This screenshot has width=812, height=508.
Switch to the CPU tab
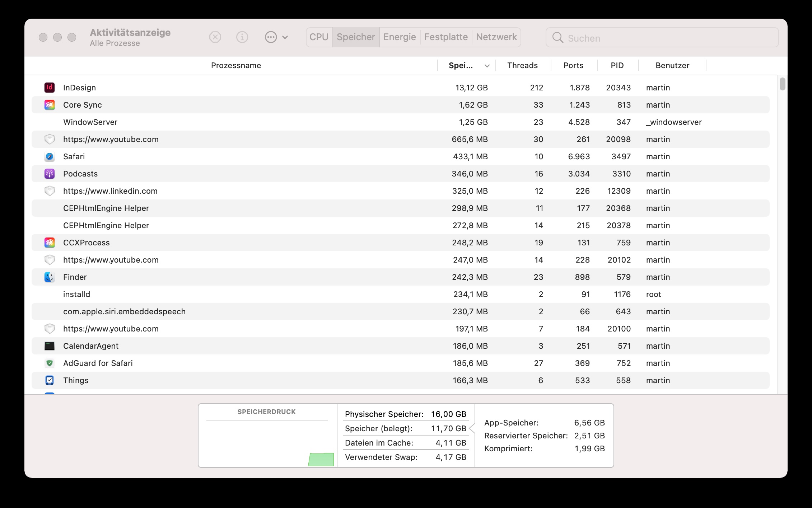(319, 37)
